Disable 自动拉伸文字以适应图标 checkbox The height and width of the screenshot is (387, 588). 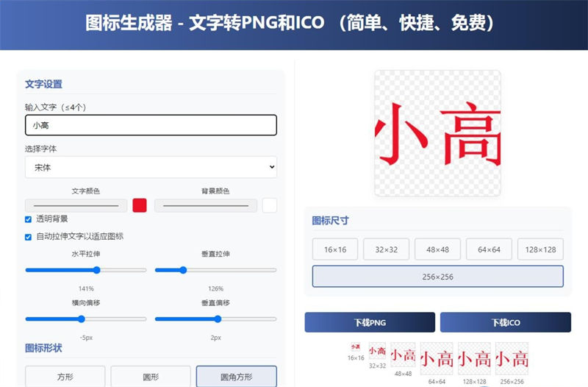tap(29, 237)
